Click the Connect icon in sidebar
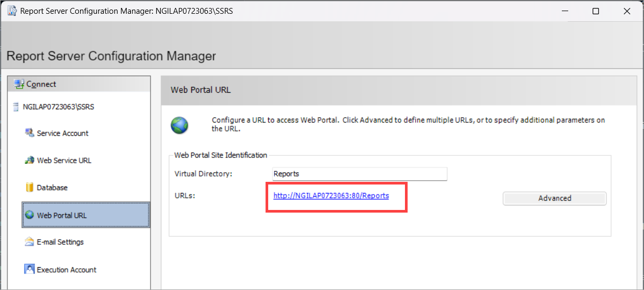Screen dimensions: 644x290 (x=19, y=84)
